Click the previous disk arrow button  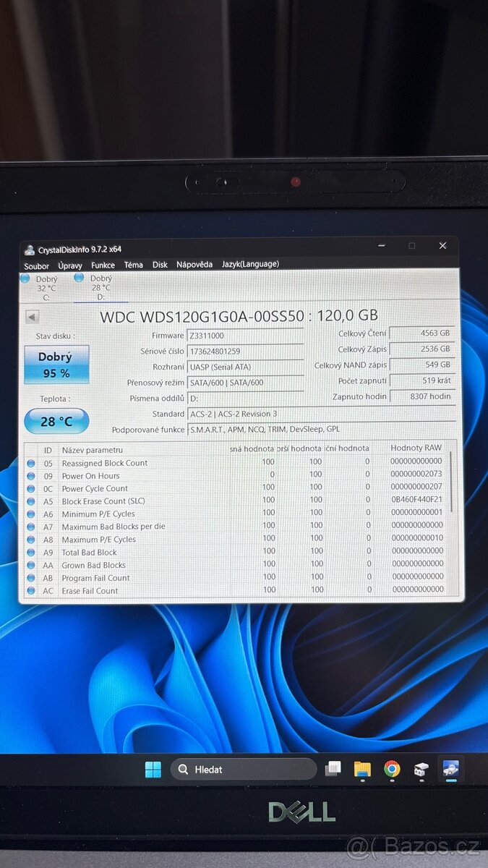point(32,317)
